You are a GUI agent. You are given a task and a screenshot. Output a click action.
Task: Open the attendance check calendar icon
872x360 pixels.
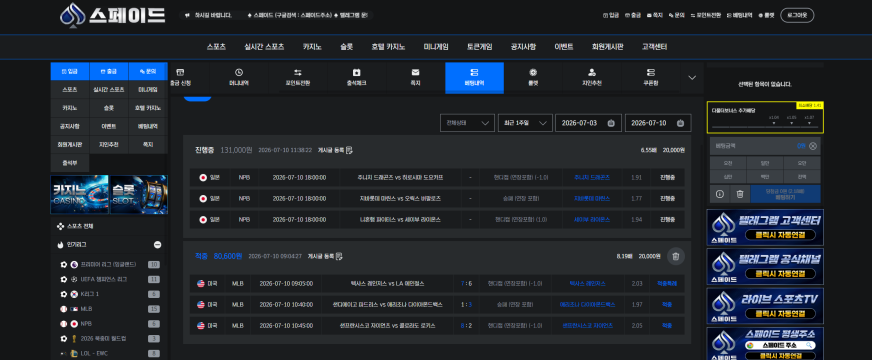[x=356, y=72]
